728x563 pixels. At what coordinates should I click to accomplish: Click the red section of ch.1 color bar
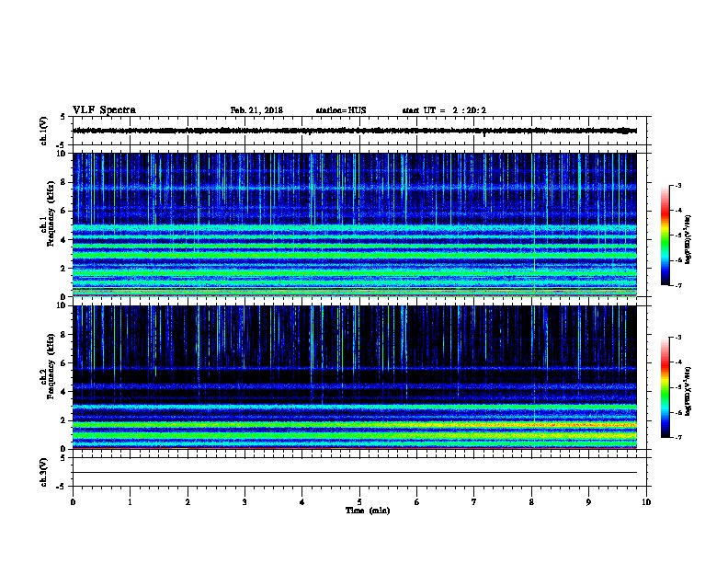pyautogui.click(x=665, y=213)
